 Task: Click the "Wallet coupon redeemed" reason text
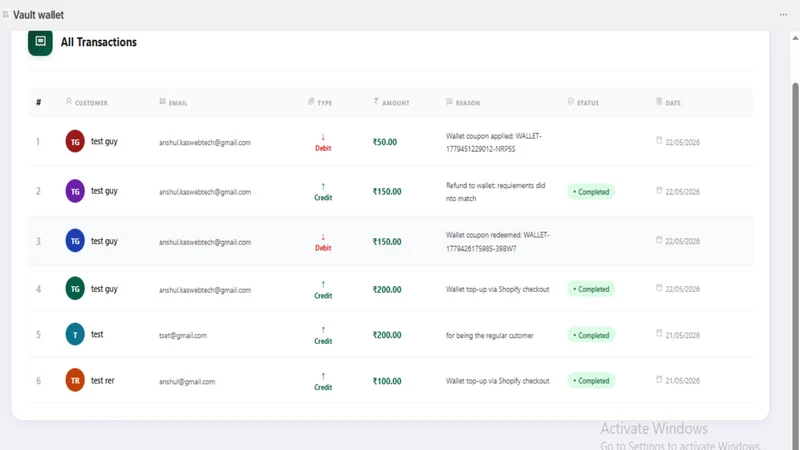(497, 242)
